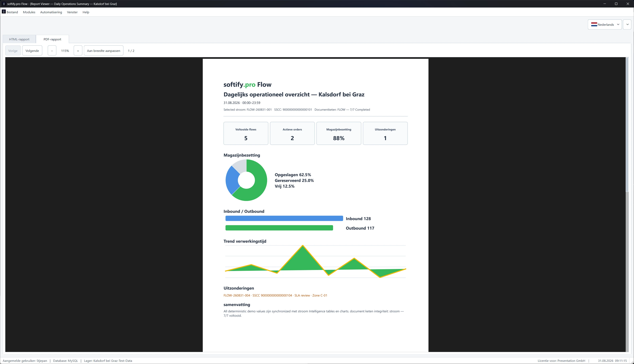
Task: Click the Magazijnbezetting 88% card
Action: coord(339,133)
